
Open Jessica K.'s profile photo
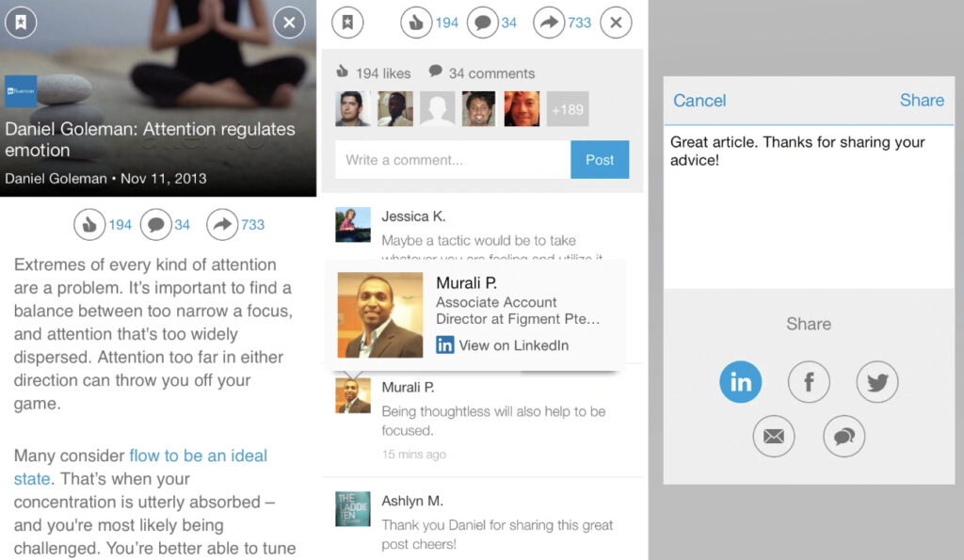point(353,225)
